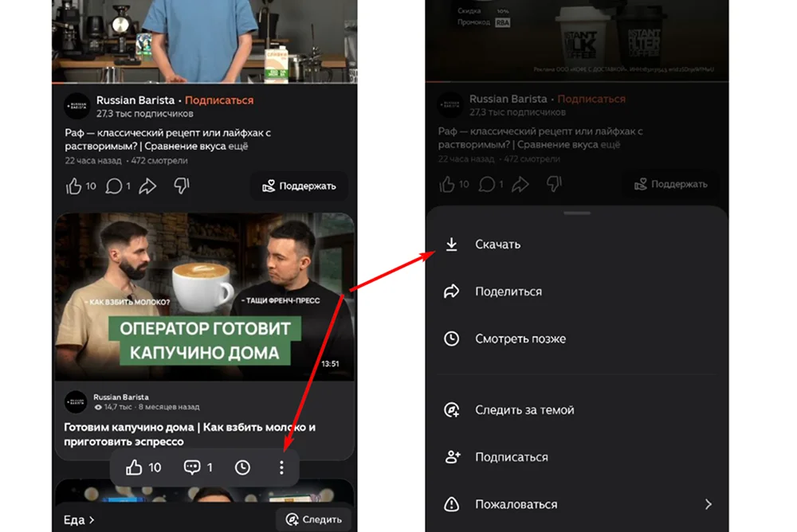This screenshot has height=532, width=797.
Task: Open comments under the cappuccino video
Action: click(191, 467)
